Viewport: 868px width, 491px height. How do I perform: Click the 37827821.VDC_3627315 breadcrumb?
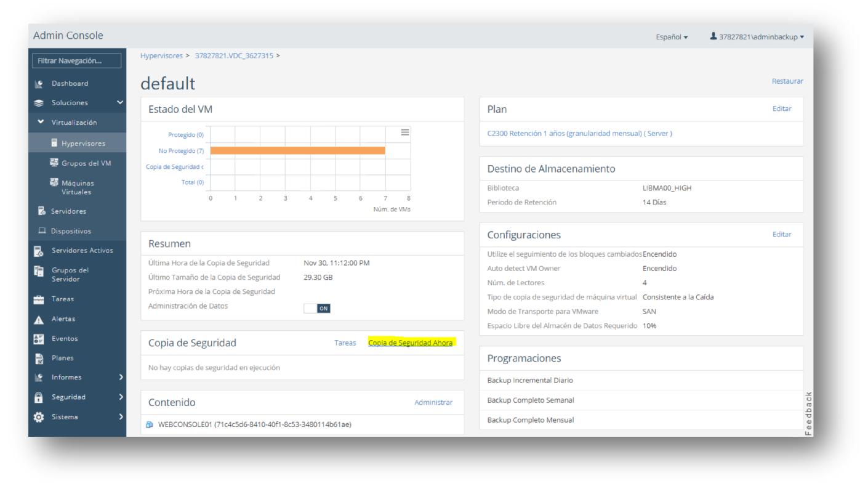(235, 55)
